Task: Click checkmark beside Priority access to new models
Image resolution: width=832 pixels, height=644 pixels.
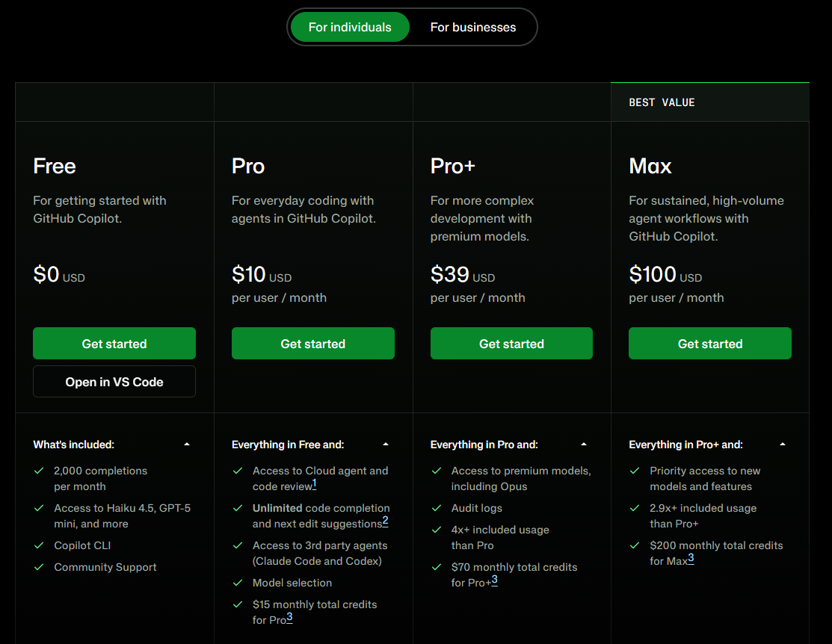Action: tap(635, 471)
